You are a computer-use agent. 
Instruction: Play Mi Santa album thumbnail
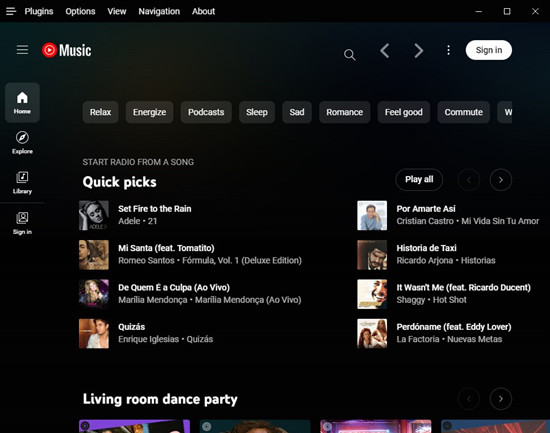coord(94,255)
